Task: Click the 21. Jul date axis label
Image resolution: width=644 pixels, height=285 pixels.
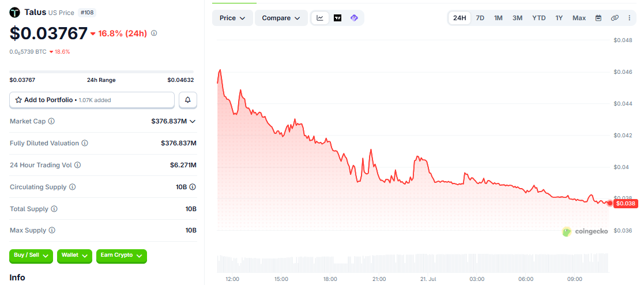Action: 428,279
